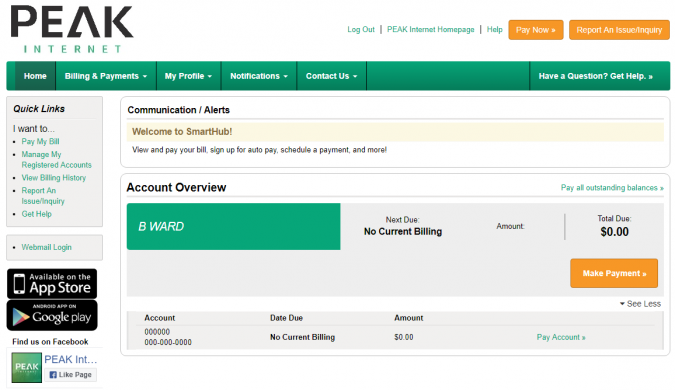Click account number 000000
This screenshot has height=390, width=675.
click(x=157, y=332)
